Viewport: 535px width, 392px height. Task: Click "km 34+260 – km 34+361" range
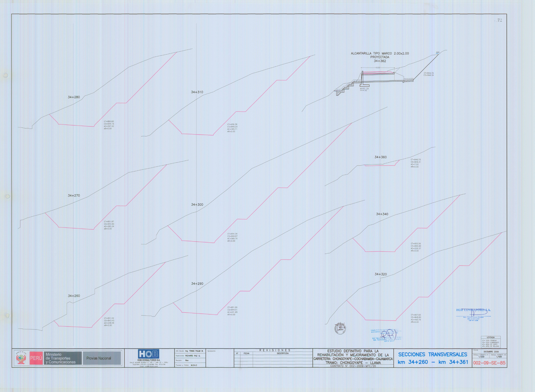pos(433,362)
